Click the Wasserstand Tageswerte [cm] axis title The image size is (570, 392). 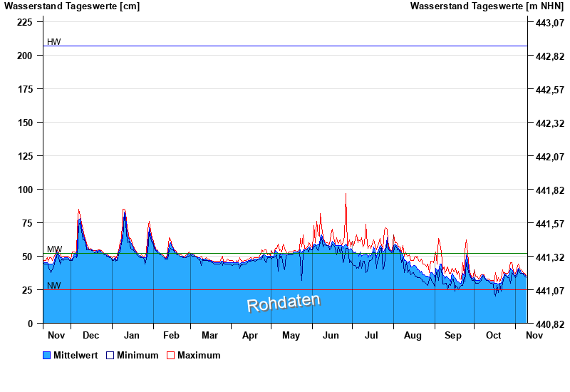click(x=72, y=6)
